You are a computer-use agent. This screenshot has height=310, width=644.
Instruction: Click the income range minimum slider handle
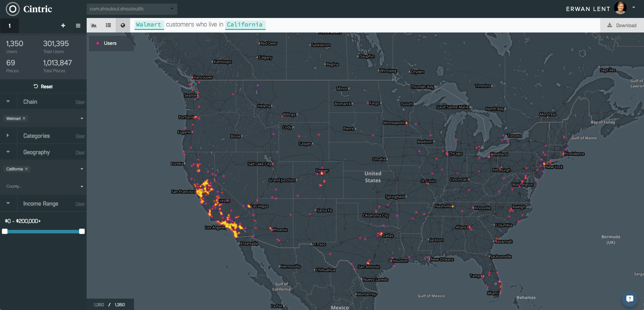(x=5, y=231)
